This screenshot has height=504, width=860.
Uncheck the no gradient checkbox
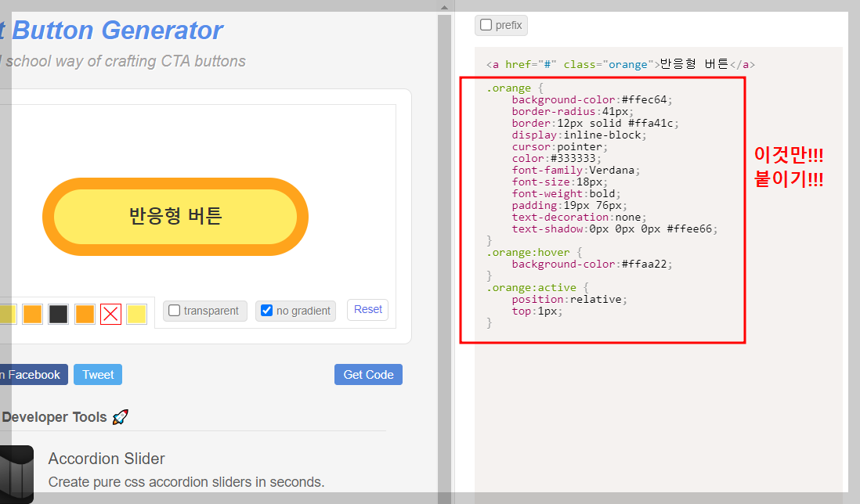[266, 311]
